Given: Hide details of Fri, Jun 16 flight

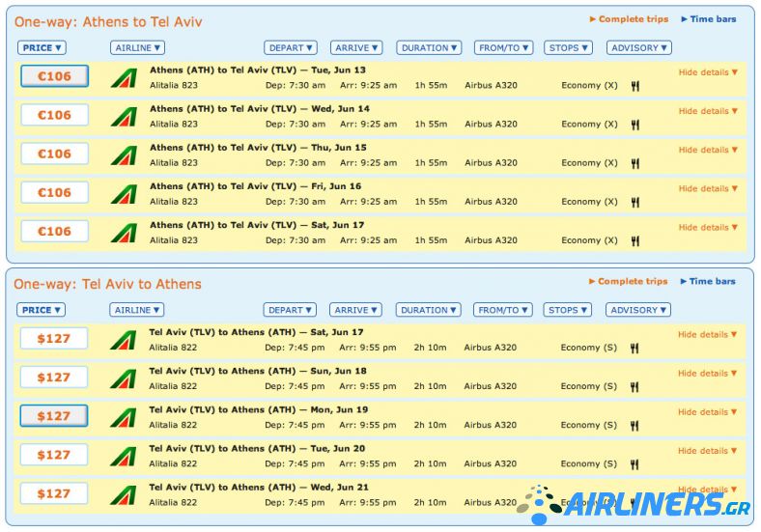Looking at the screenshot, I should pos(708,189).
